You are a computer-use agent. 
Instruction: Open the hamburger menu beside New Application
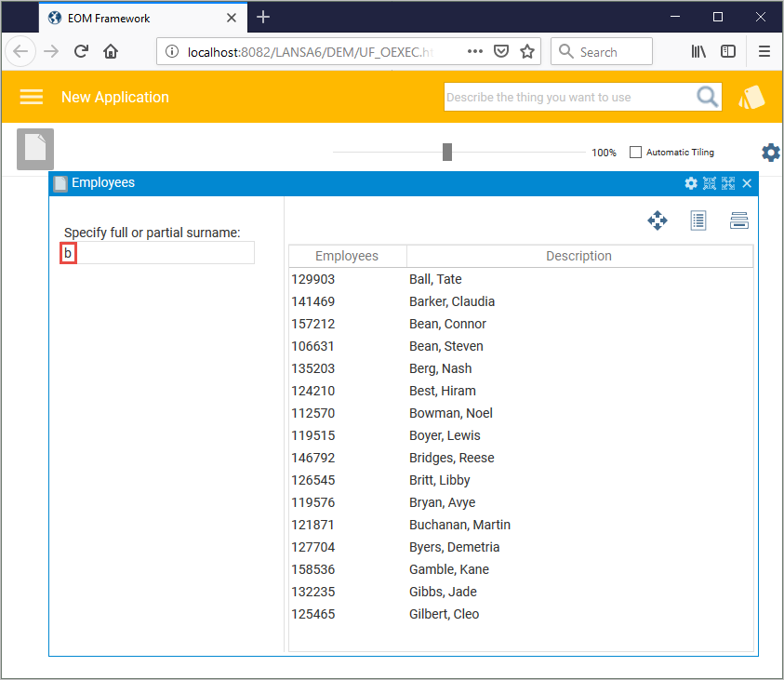(x=32, y=97)
